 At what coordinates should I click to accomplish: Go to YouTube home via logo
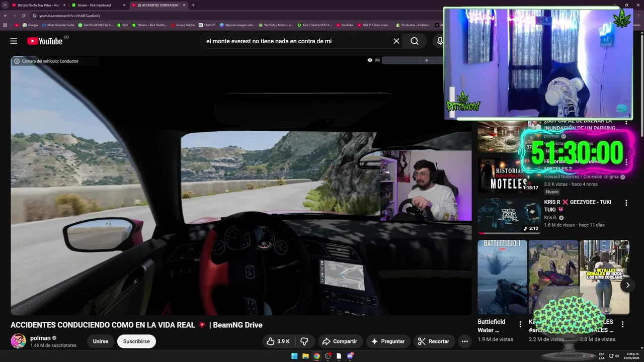point(44,41)
